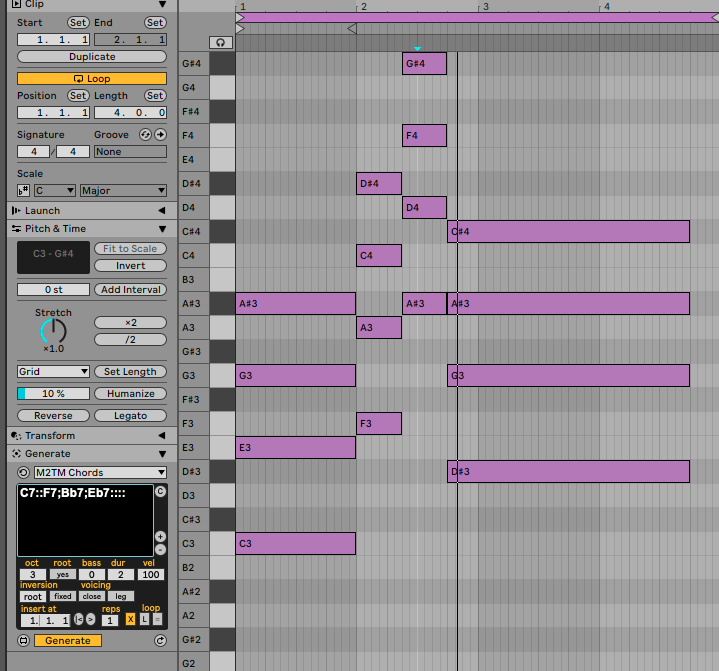Toggle the clip Loop button

tap(92, 78)
